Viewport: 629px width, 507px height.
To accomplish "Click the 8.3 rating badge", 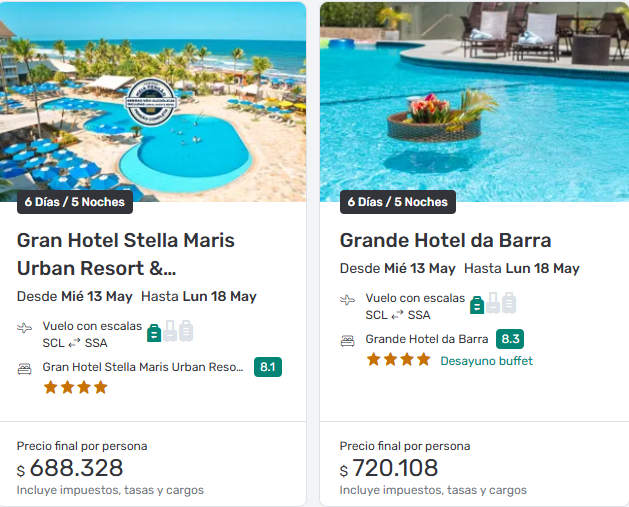I will pyautogui.click(x=510, y=339).
